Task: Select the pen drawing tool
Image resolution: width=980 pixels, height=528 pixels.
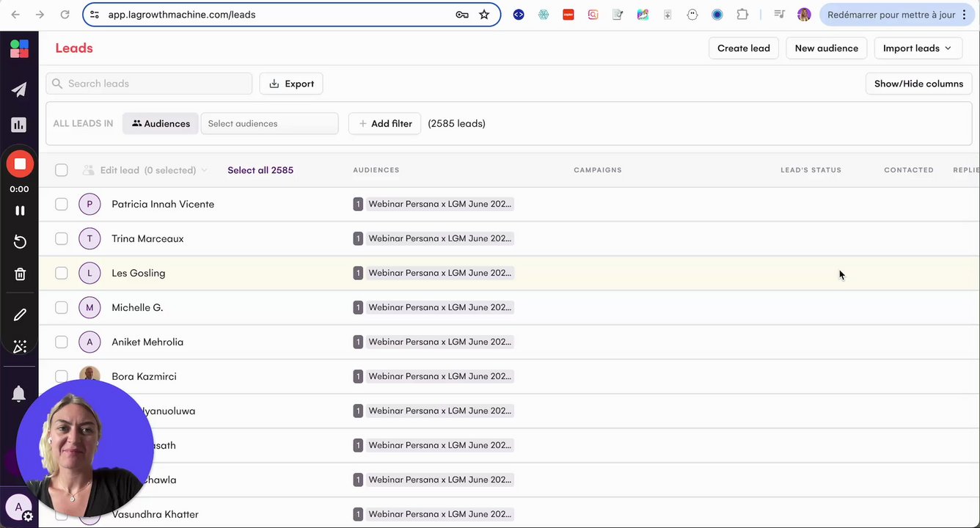Action: 20,315
